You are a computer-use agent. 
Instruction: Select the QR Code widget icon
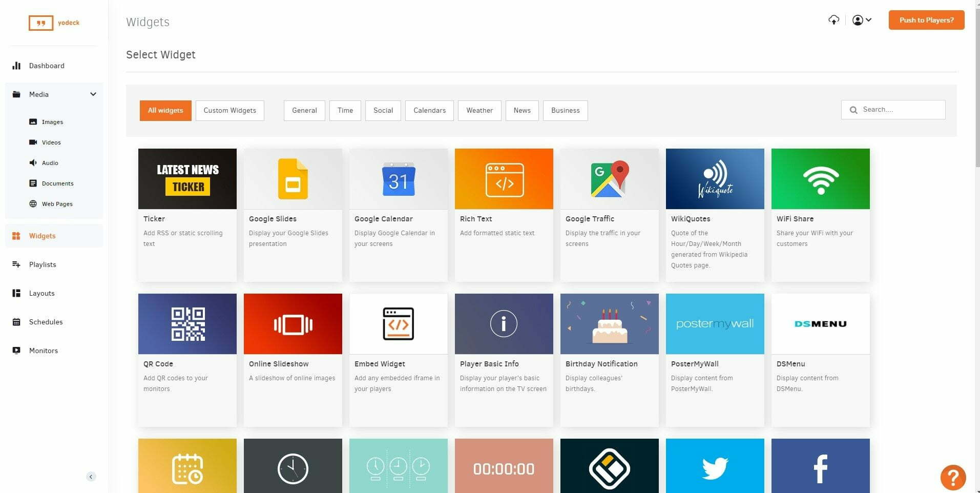[187, 324]
